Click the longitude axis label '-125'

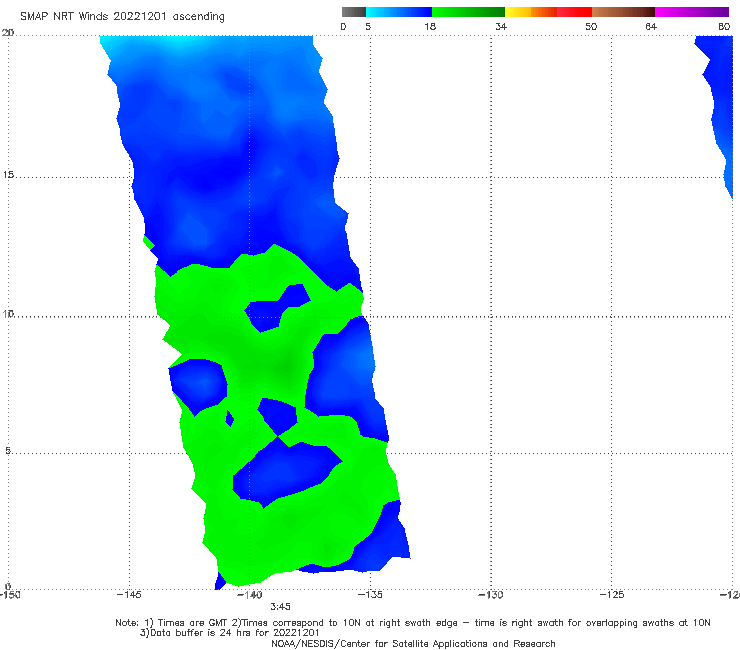point(612,594)
